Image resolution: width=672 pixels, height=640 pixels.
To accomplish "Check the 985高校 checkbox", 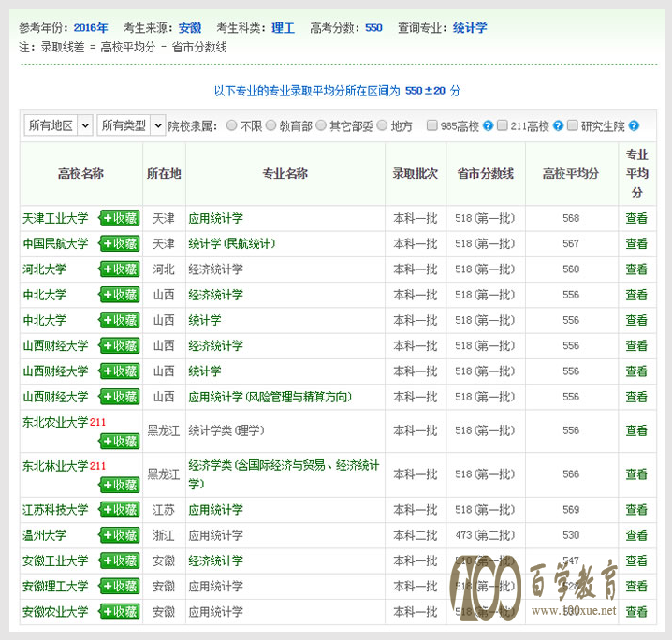I will click(432, 125).
